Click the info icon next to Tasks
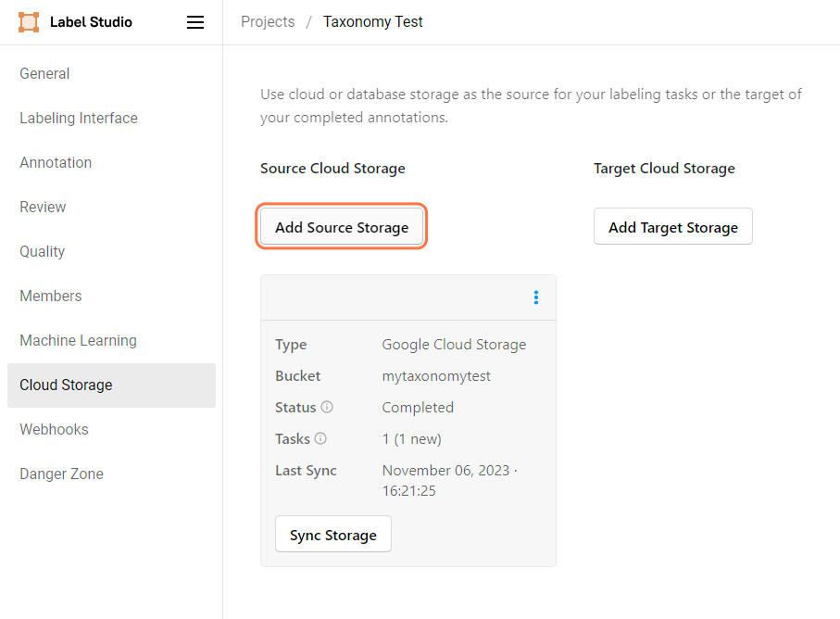Screen dimensions: 840x619 [320, 438]
